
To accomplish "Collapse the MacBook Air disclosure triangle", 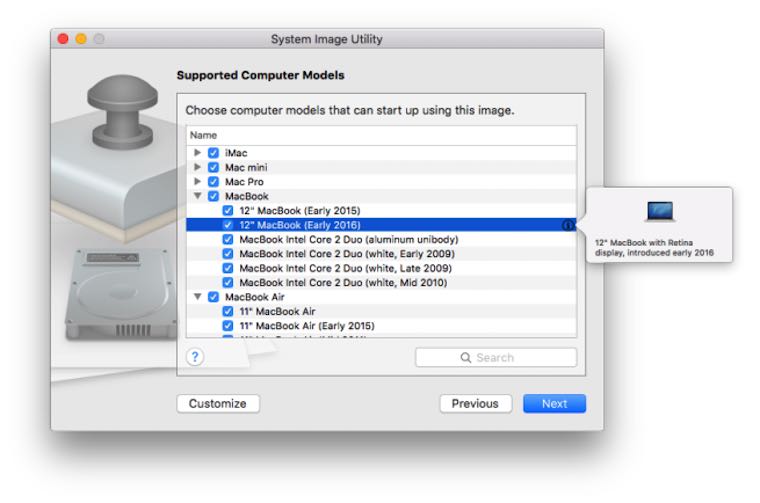I will pos(197,297).
